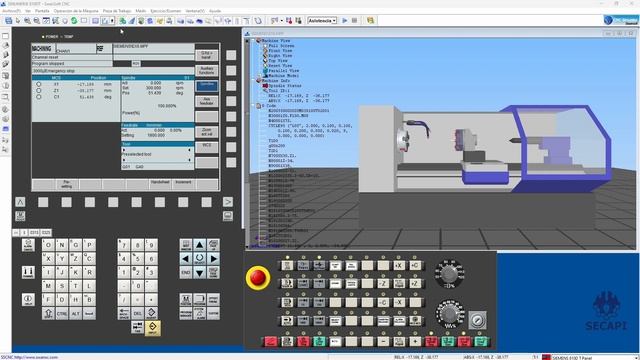Click the zoom out magnifier toolbar icon
The image size is (640, 360).
[x=37, y=20]
